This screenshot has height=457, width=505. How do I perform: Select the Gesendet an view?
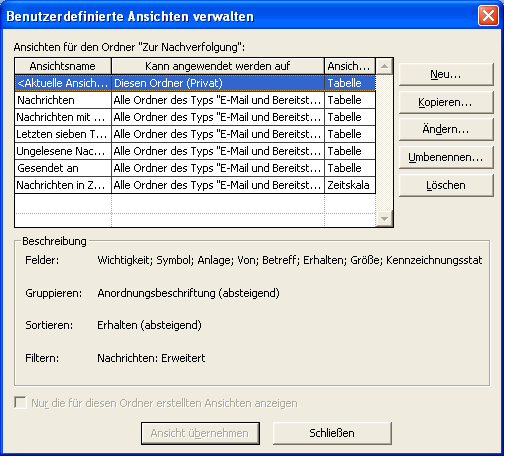195,168
